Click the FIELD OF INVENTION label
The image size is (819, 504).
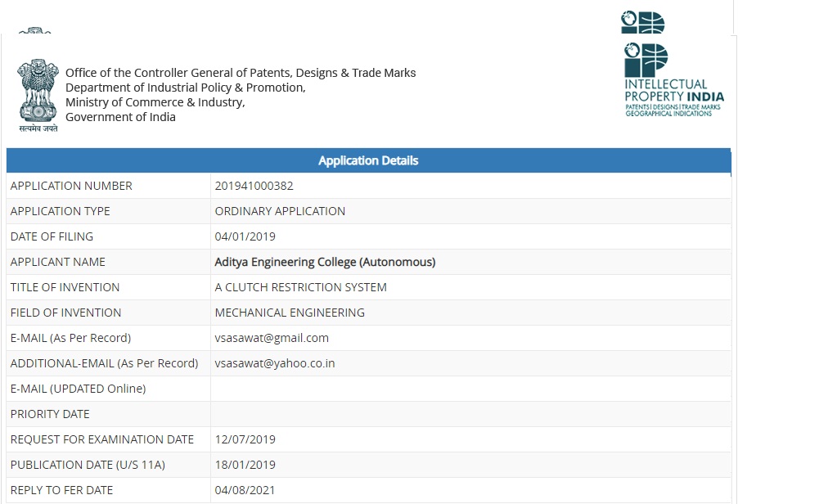(x=65, y=313)
